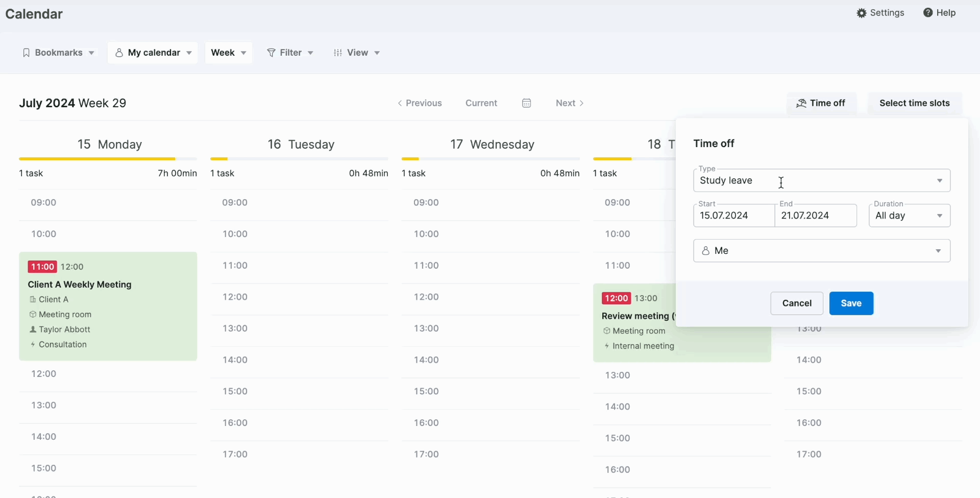980x498 pixels.
Task: Click the person icon beside Me
Action: point(705,251)
